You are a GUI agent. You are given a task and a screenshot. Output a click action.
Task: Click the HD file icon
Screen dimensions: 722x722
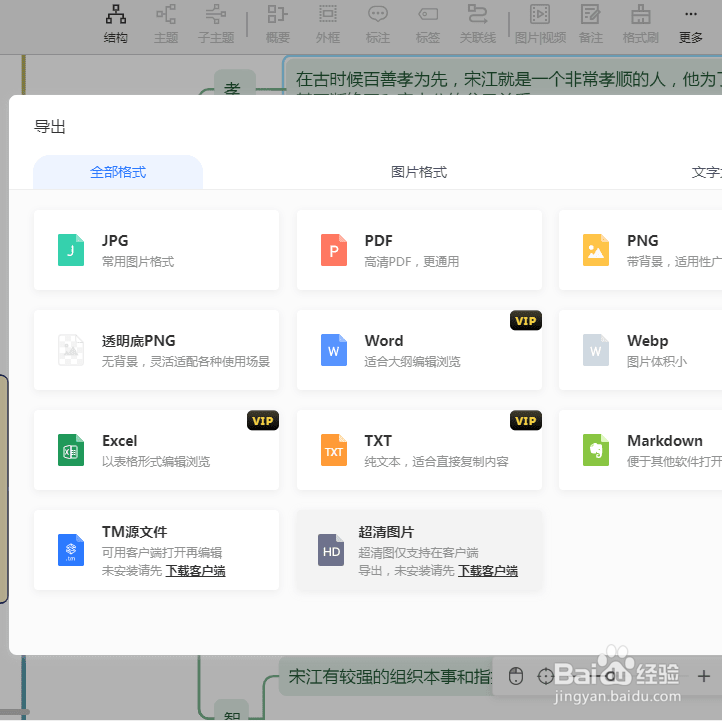tap(331, 550)
